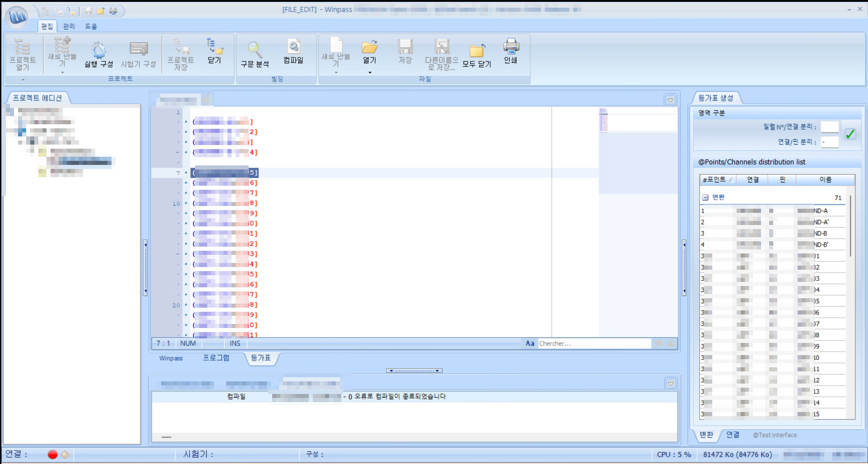Select the 연결 tab at bottom right
Image resolution: width=868 pixels, height=464 pixels.
[733, 435]
